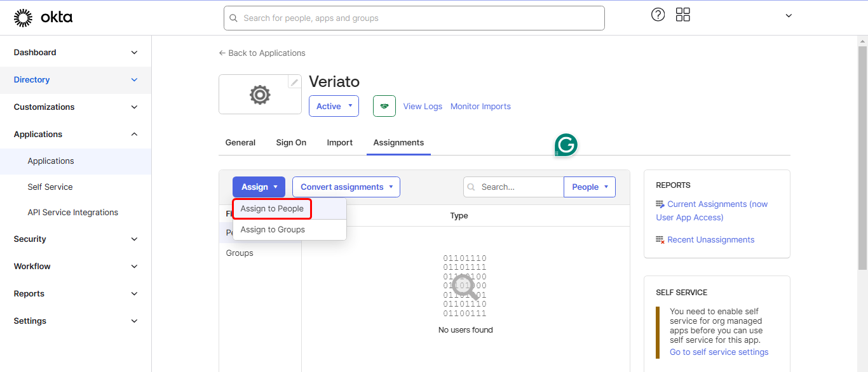Open the user account dropdown arrow
The image size is (868, 372).
pyautogui.click(x=789, y=16)
